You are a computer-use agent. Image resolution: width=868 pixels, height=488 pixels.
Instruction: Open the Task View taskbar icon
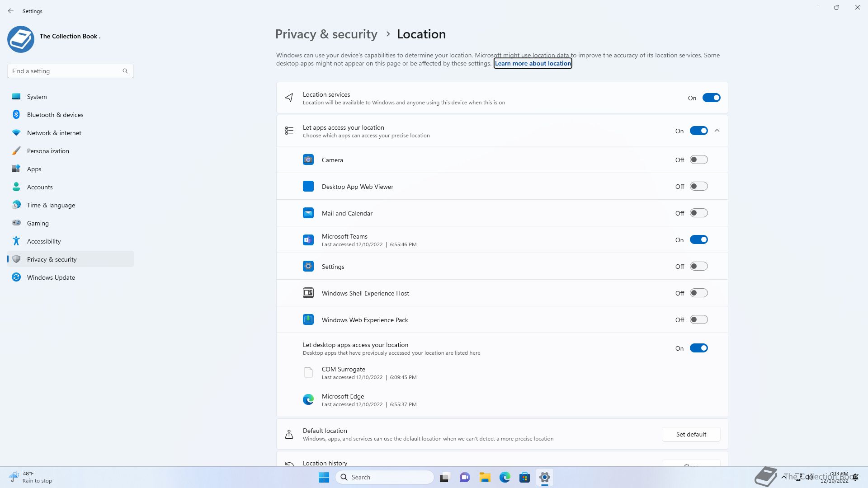point(445,477)
